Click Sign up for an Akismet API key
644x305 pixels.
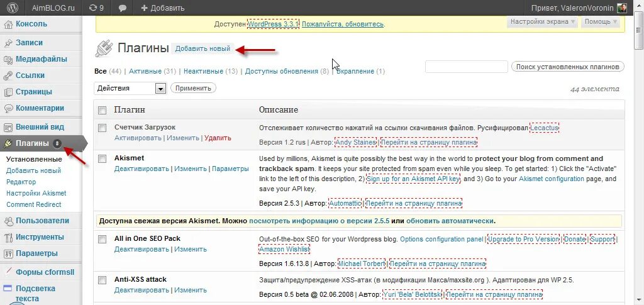point(413,179)
